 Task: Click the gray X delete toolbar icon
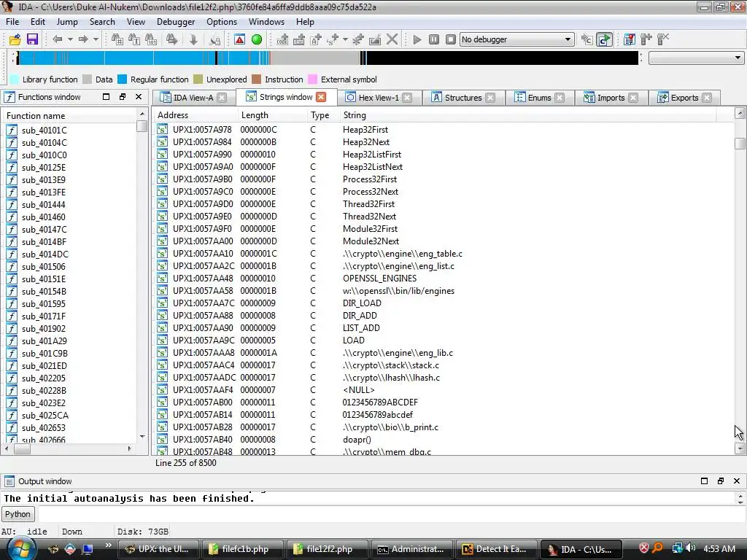[x=392, y=39]
